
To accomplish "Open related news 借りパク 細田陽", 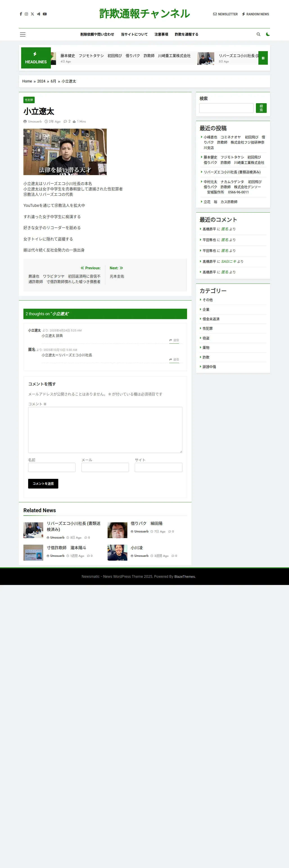I will click(146, 524).
